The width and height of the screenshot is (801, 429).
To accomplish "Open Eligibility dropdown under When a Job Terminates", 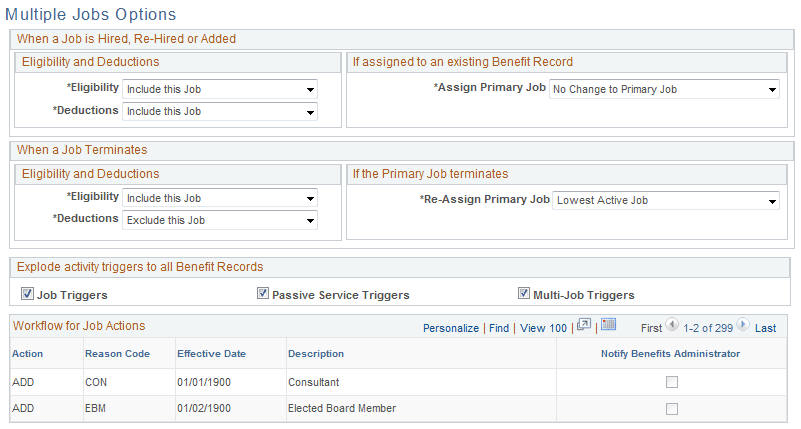I will click(220, 198).
